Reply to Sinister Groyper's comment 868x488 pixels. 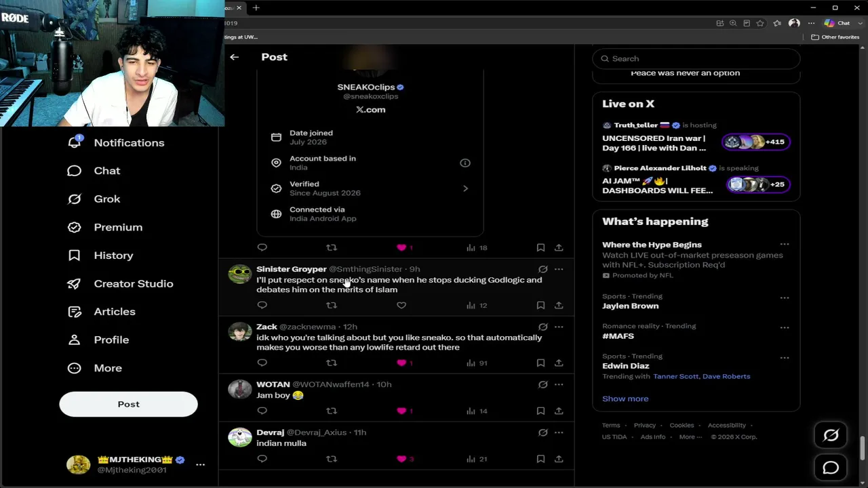(262, 305)
